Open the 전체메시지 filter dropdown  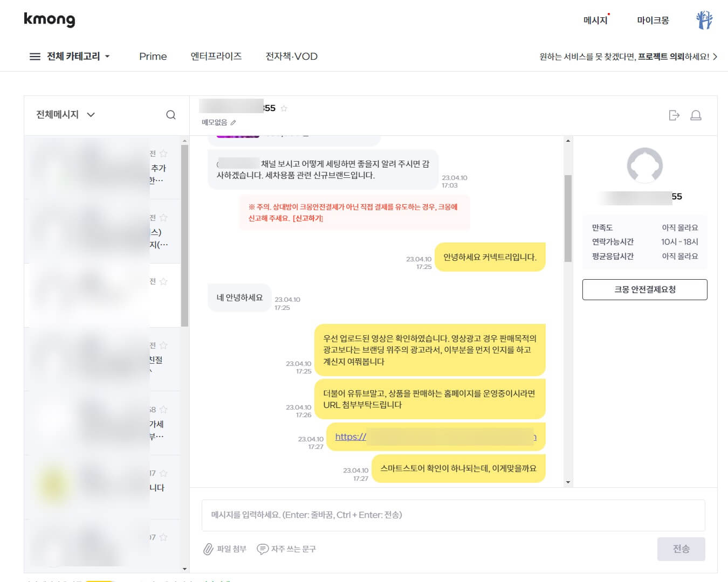[91, 114]
